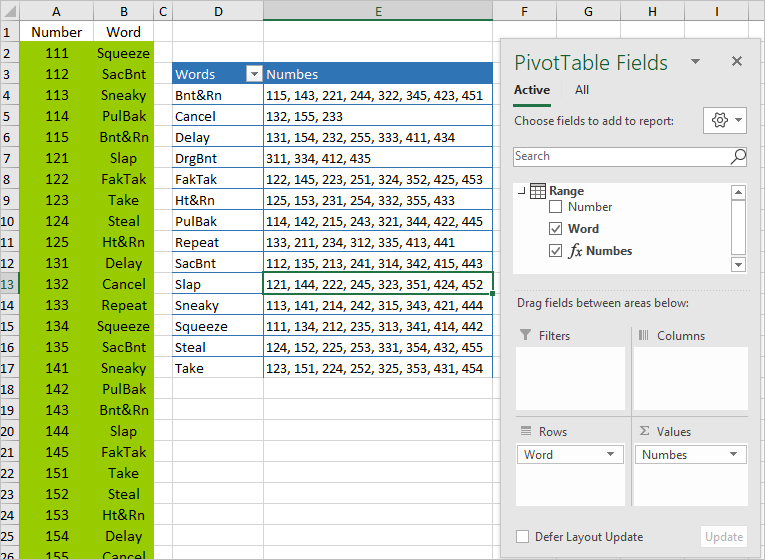Open the PivotTable Fields task pane options arrow

pyautogui.click(x=696, y=61)
